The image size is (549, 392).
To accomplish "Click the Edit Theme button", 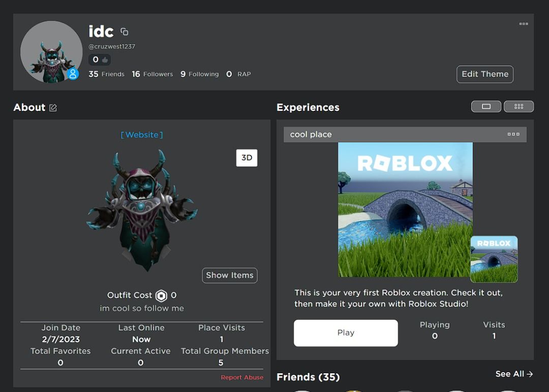I will (x=484, y=74).
